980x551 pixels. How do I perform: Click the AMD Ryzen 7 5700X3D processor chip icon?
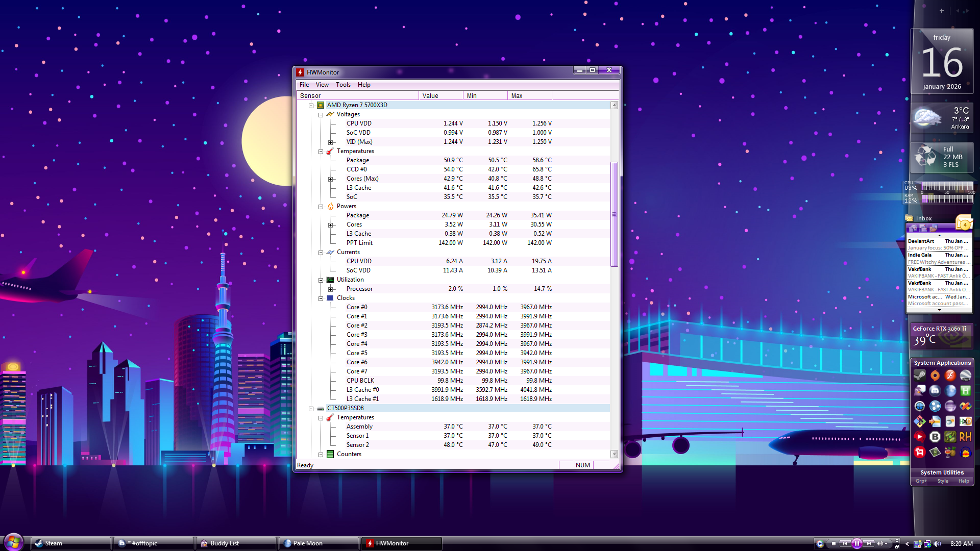pyautogui.click(x=321, y=105)
